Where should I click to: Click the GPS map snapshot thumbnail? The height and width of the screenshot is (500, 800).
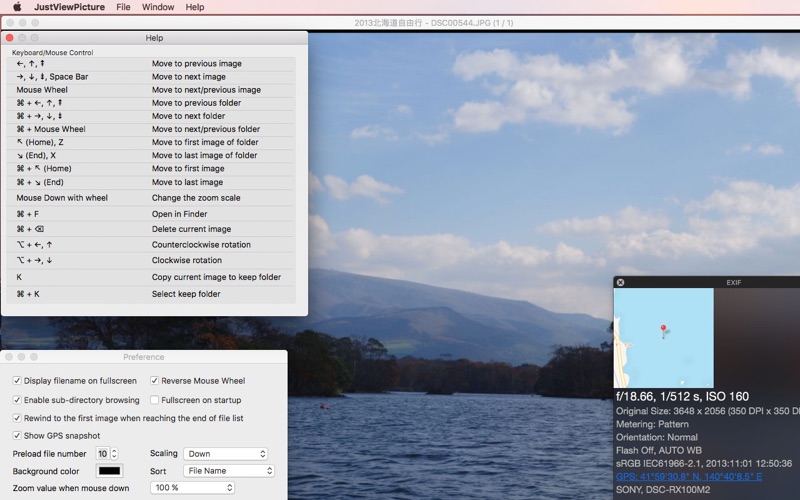(663, 338)
